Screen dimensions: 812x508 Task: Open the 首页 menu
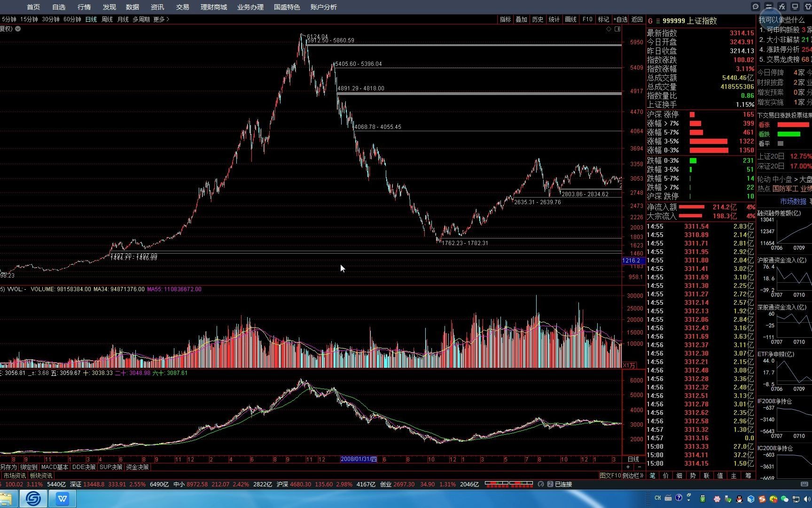33,7
